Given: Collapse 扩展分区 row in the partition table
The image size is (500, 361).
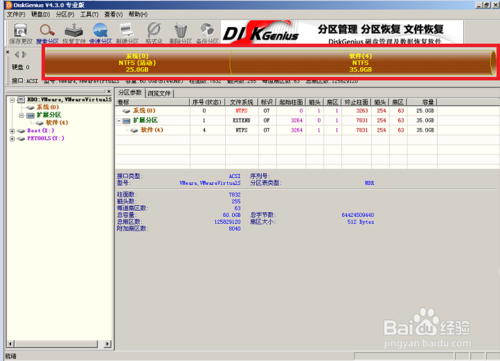Looking at the screenshot, I should [119, 121].
